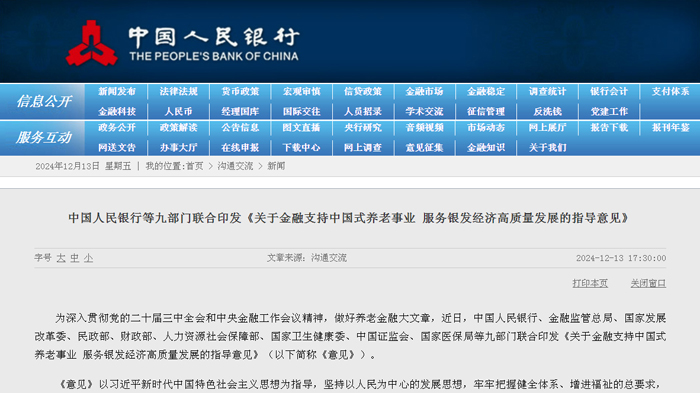Click the 打印本页 print link
This screenshot has width=700, height=393.
(x=590, y=283)
